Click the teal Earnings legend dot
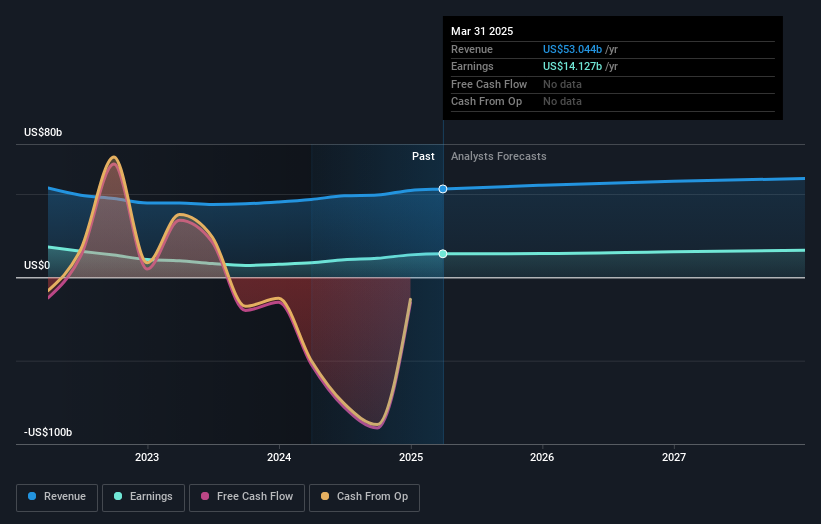 pyautogui.click(x=118, y=496)
